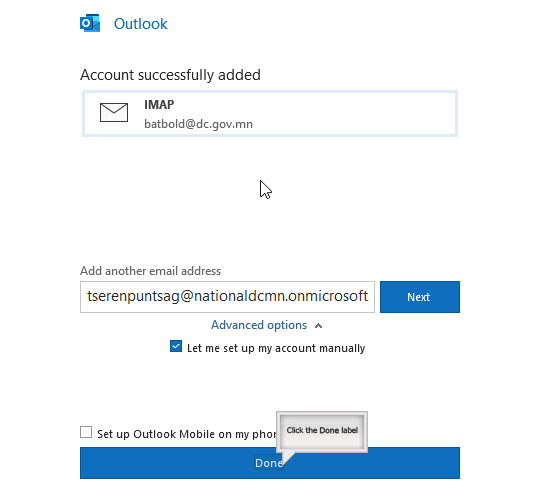
Task: Click the batbold@dc.gov.mn address text
Action: pos(198,124)
